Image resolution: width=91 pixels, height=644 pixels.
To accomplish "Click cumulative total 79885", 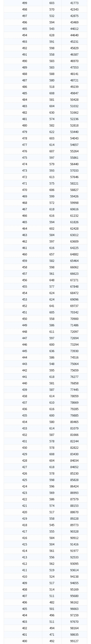I will pos(74,416).
